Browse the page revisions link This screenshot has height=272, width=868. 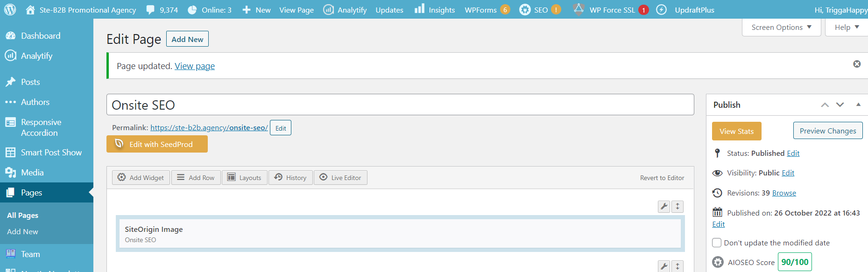[x=784, y=193]
